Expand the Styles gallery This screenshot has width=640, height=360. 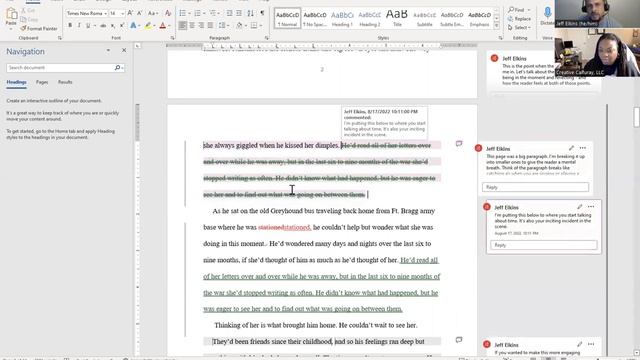(x=497, y=26)
